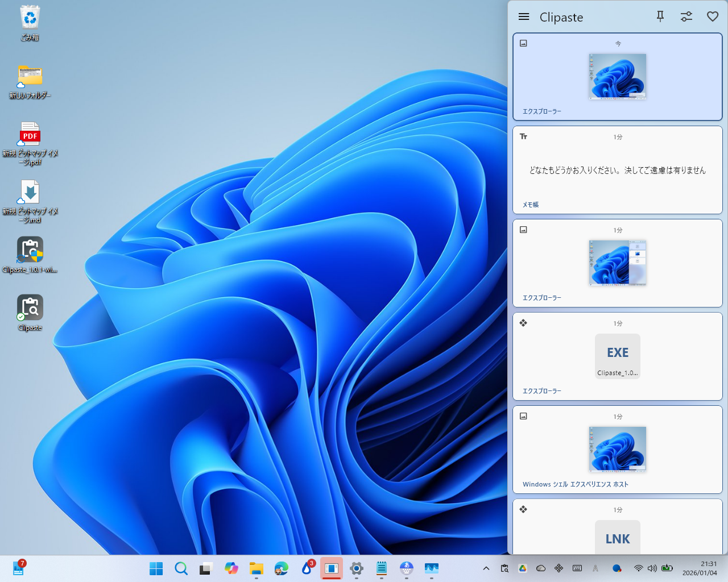728x582 pixels.
Task: Pin the Clipaste panel on top
Action: [660, 16]
